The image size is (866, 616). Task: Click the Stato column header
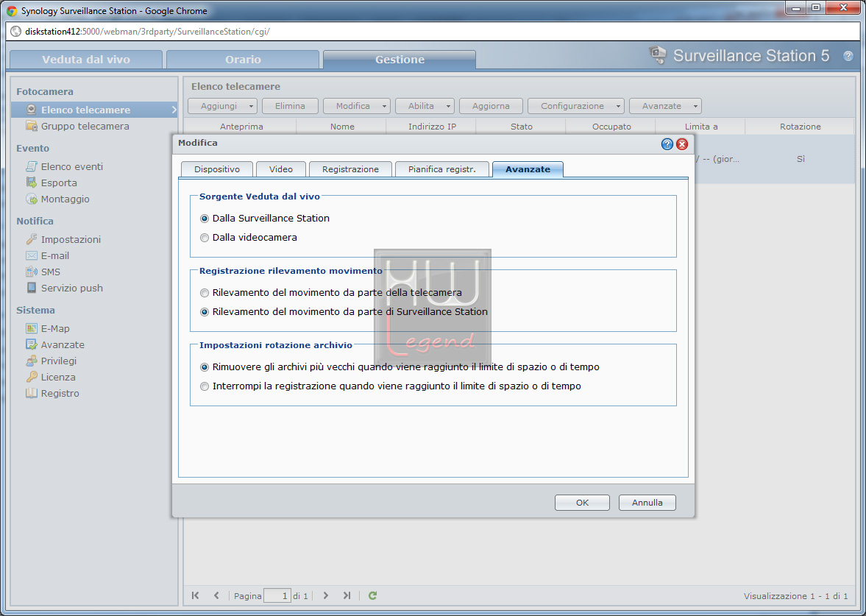click(x=522, y=127)
